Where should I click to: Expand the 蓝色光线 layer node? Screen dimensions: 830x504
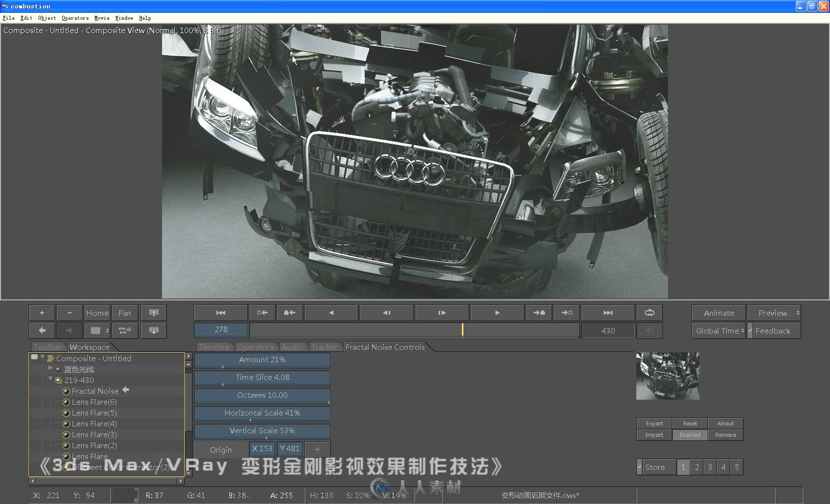(50, 368)
